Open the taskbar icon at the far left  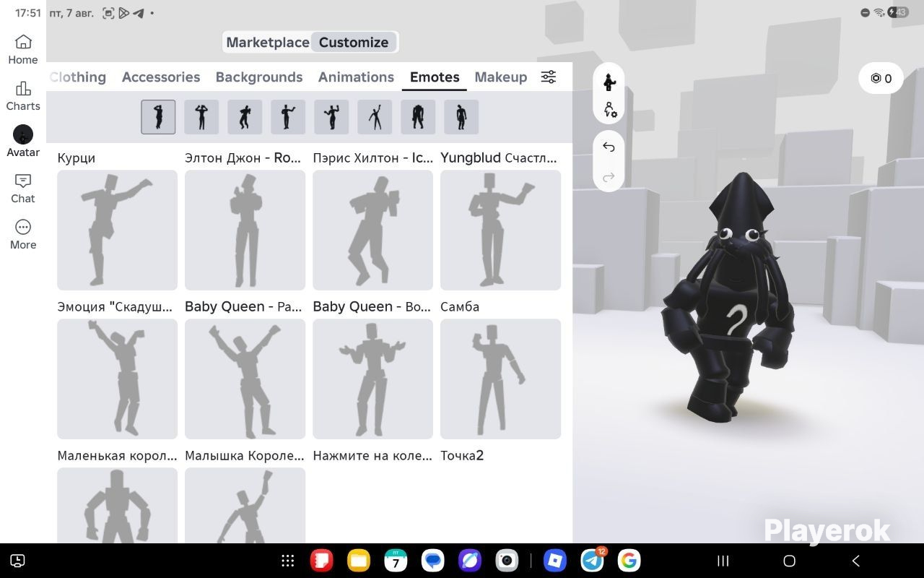coord(18,561)
